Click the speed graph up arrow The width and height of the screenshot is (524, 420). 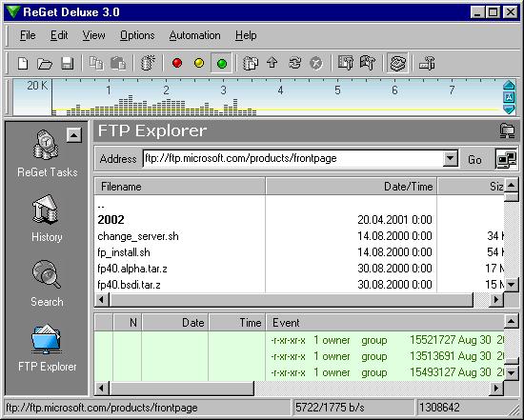(x=509, y=85)
